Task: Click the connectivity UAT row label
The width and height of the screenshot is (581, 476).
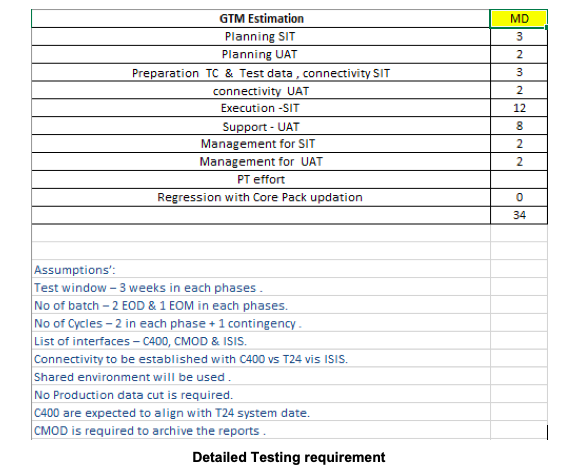Action: (x=261, y=90)
